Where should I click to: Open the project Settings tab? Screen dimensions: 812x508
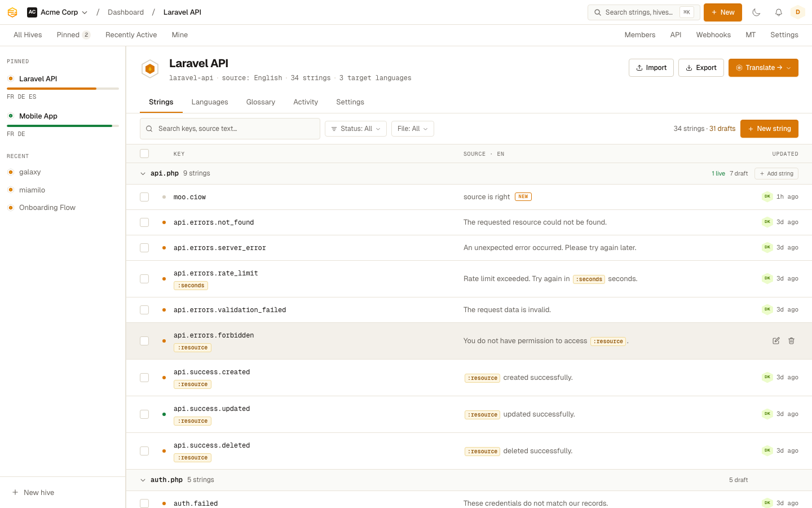[x=350, y=102]
